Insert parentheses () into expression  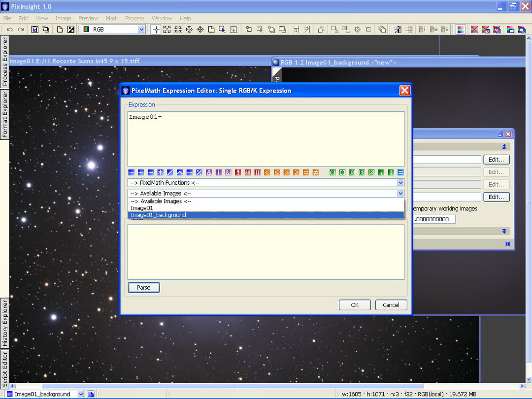pyautogui.click(x=332, y=172)
